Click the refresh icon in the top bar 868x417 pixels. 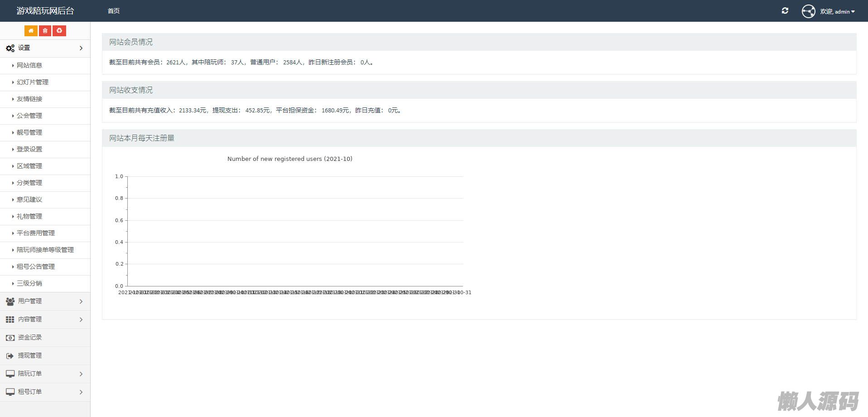tap(785, 11)
